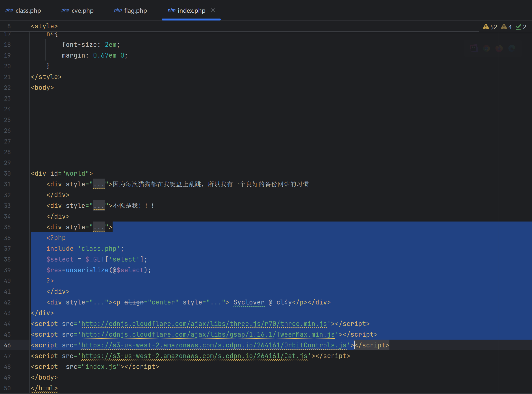Click the OrbitControls.js amazonaws URL
Viewport: 532px width, 394px height.
point(213,345)
